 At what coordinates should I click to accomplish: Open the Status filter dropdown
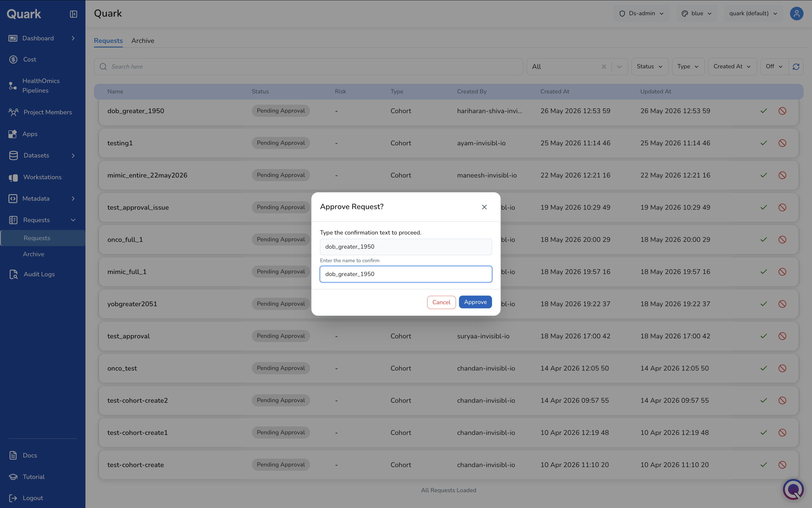pos(650,67)
